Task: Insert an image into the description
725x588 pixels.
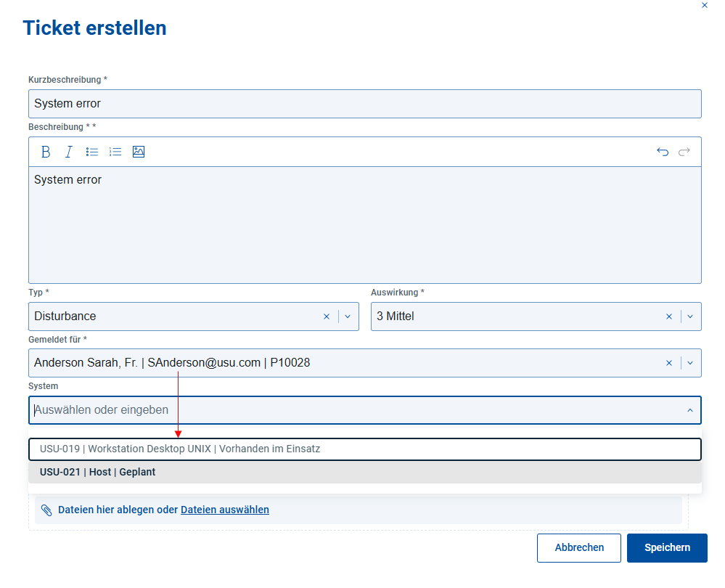Action: click(x=139, y=152)
